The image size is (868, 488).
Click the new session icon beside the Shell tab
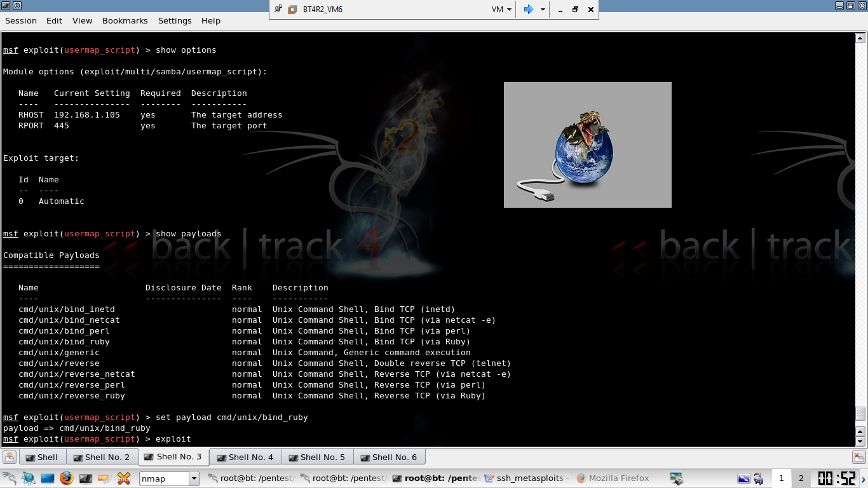coord(10,457)
